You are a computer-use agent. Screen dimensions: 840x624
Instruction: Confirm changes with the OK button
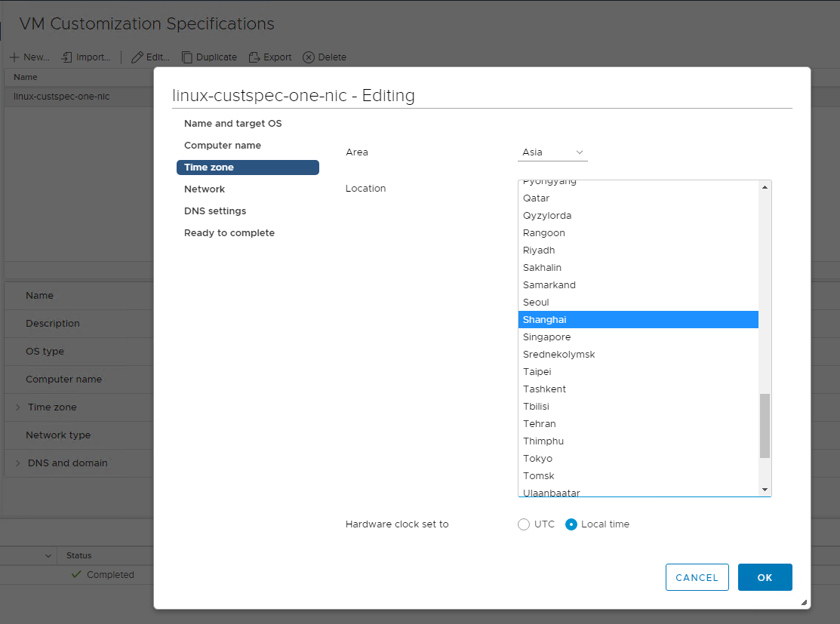click(x=765, y=576)
